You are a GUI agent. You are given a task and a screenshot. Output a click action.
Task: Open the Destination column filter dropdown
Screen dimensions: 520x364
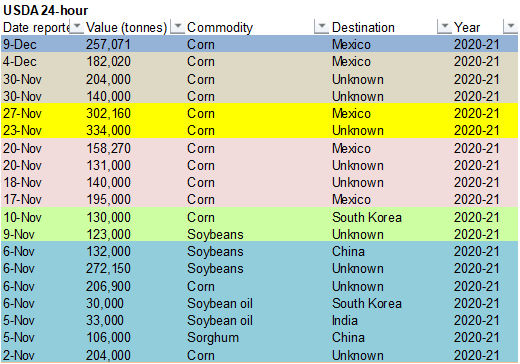[444, 27]
